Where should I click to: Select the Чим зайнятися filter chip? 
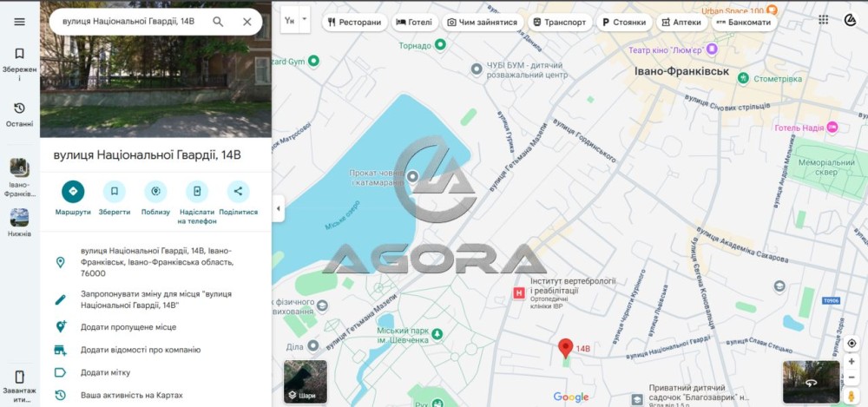point(482,23)
